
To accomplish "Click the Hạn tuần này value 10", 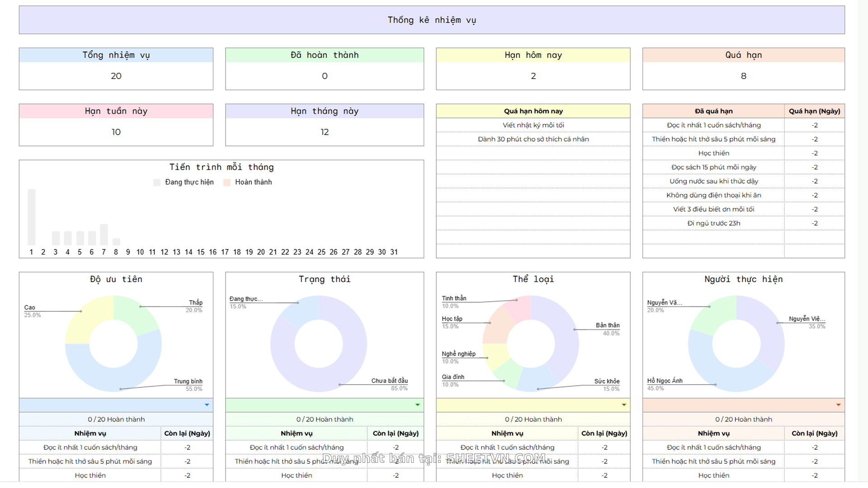I will [116, 132].
